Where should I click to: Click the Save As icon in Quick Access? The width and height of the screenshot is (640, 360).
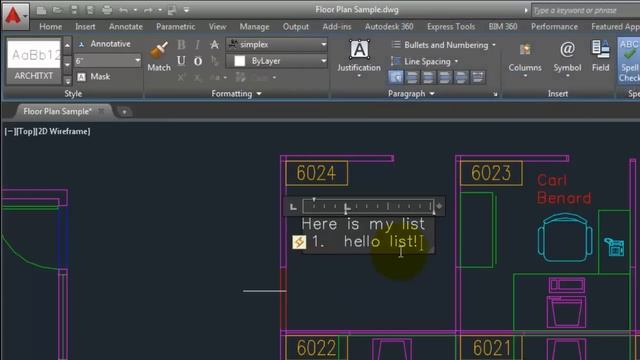[90, 10]
